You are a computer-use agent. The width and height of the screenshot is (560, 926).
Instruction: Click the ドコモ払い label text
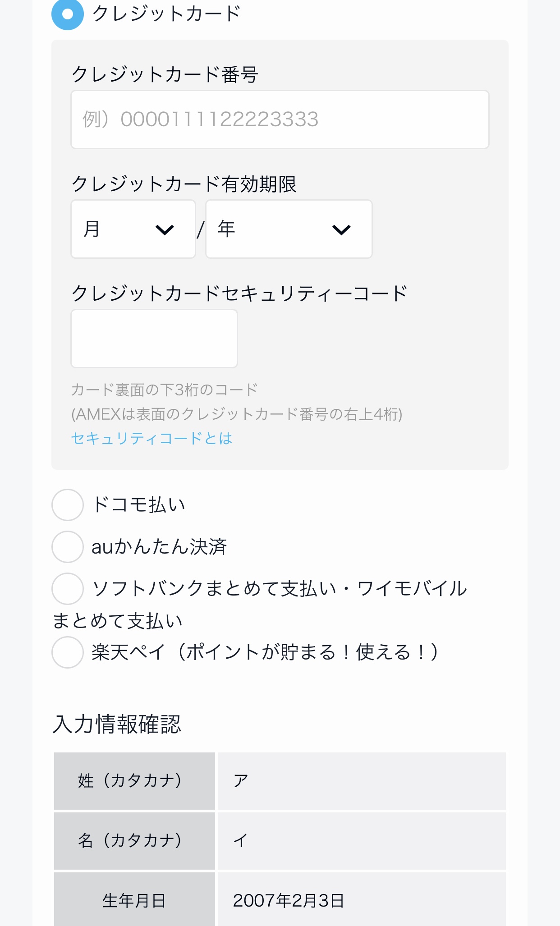(x=138, y=505)
